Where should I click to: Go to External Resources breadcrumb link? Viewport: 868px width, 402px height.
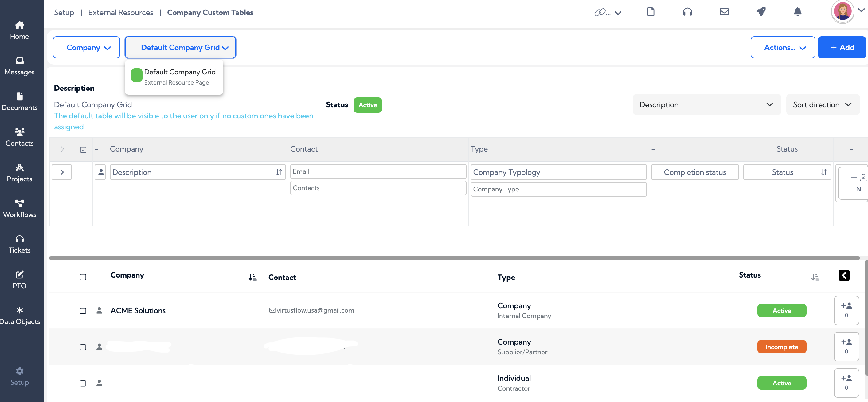tap(120, 13)
